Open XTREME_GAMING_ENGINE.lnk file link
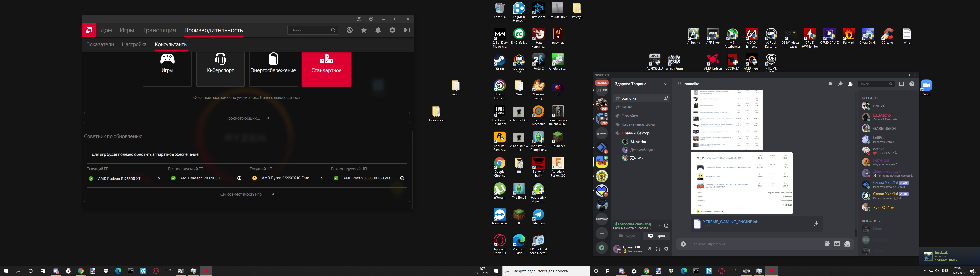Image resolution: width=980 pixels, height=276 pixels. tap(730, 222)
